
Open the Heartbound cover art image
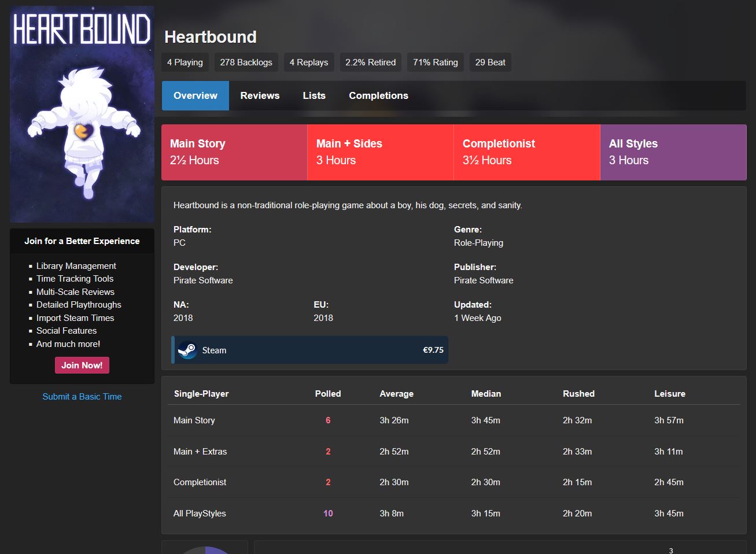(82, 115)
